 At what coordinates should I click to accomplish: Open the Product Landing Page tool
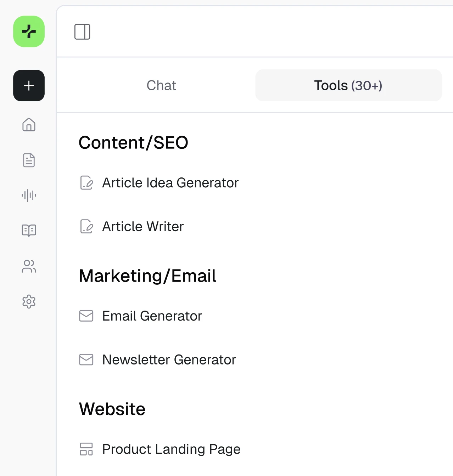[x=160, y=449]
